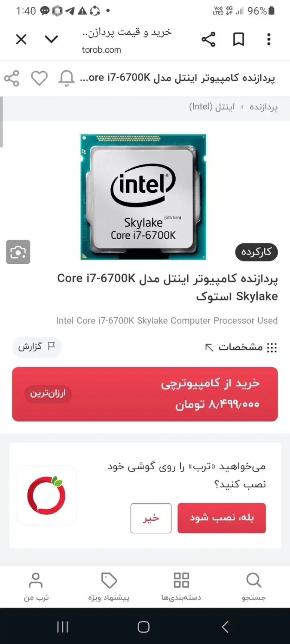Add product to favorites with heart
290x644 pixels.
pyautogui.click(x=39, y=79)
